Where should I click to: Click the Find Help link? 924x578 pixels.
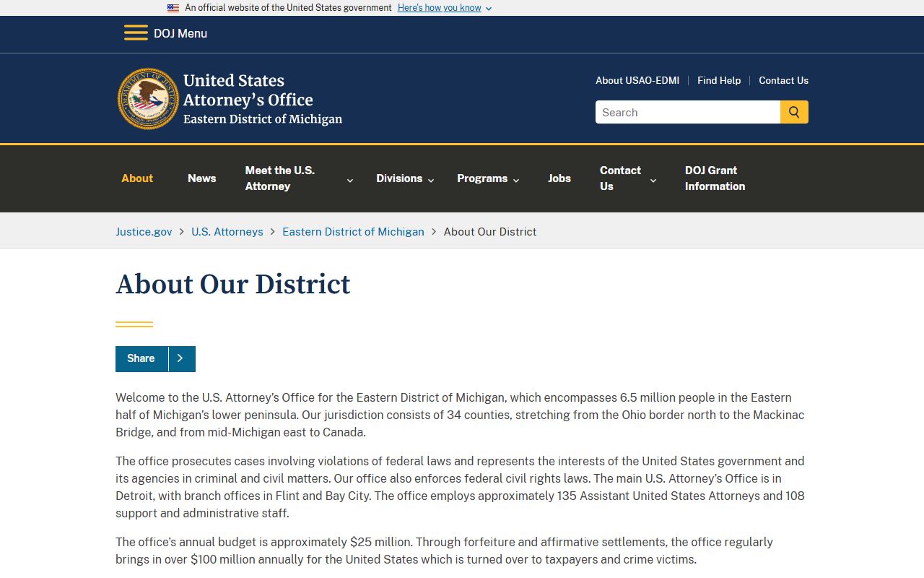(x=719, y=80)
